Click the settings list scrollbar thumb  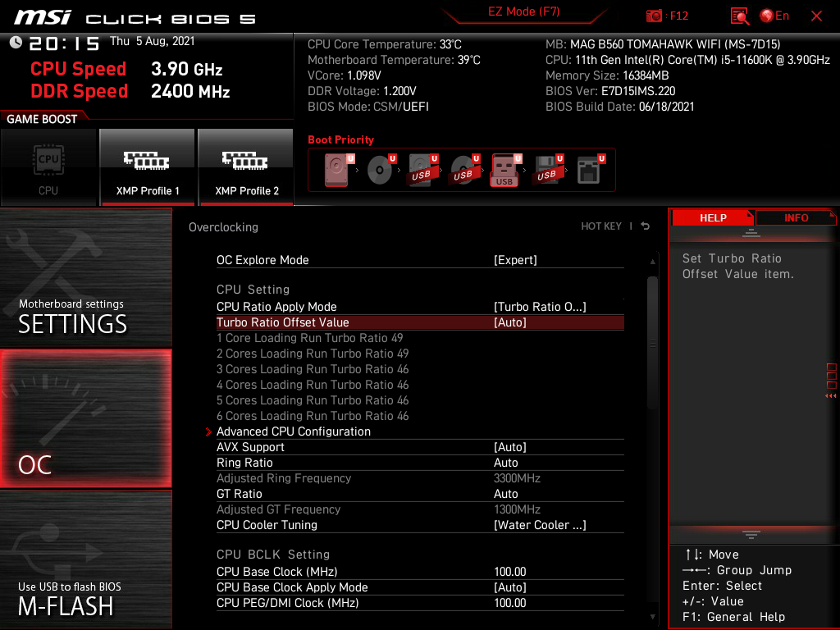(x=652, y=343)
